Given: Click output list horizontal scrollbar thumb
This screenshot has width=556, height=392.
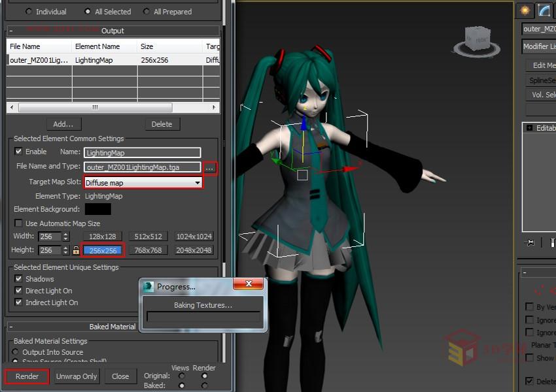Looking at the screenshot, I should [x=96, y=107].
